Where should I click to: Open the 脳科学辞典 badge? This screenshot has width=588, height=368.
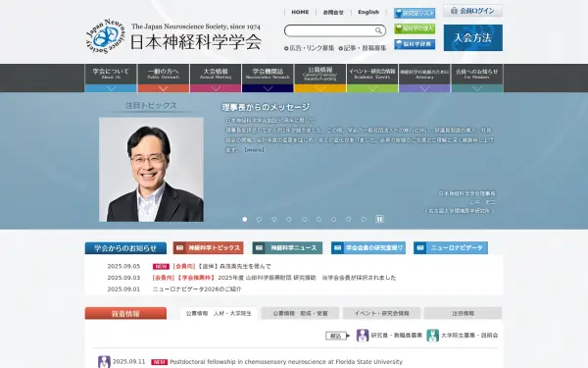(x=415, y=44)
